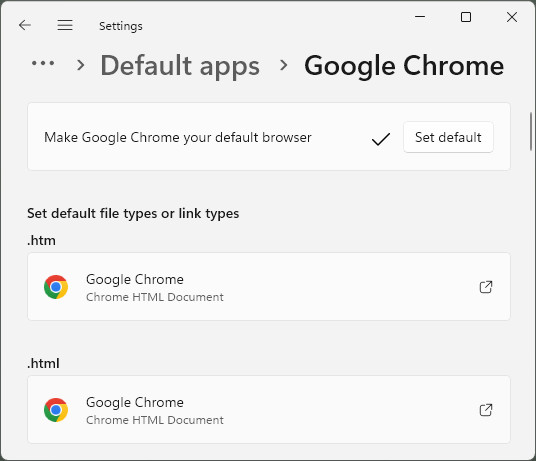The height and width of the screenshot is (461, 536).
Task: Go back with the arrow button
Action: click(x=25, y=25)
